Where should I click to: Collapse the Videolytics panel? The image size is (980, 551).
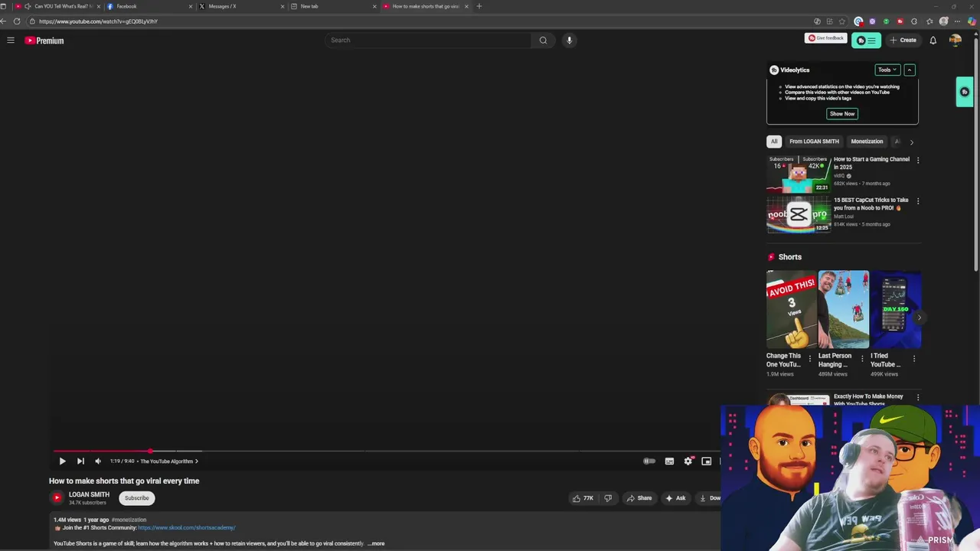point(909,70)
